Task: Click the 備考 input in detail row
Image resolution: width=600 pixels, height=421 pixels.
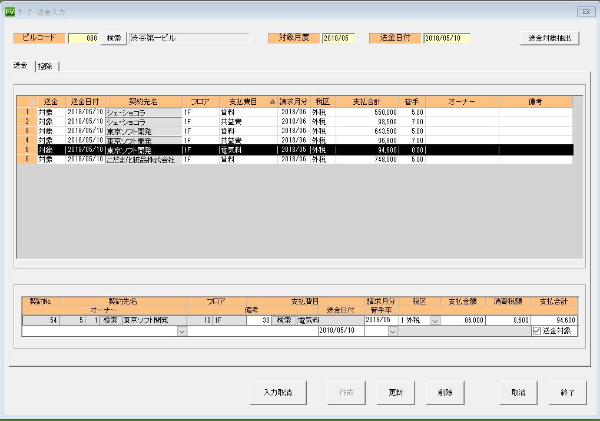Action: 253,331
